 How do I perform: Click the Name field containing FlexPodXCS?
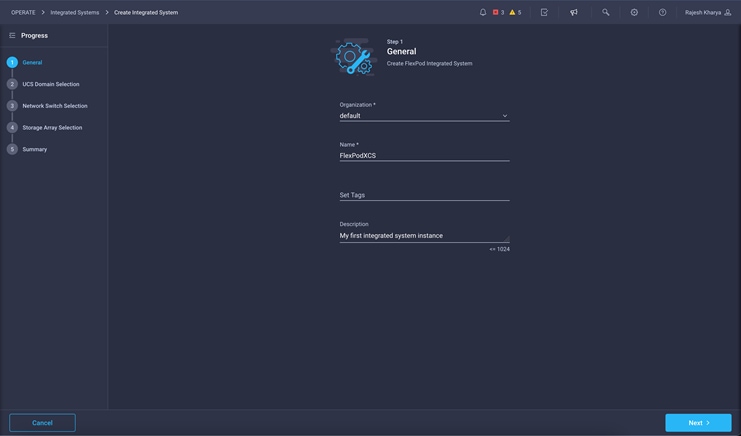click(424, 155)
